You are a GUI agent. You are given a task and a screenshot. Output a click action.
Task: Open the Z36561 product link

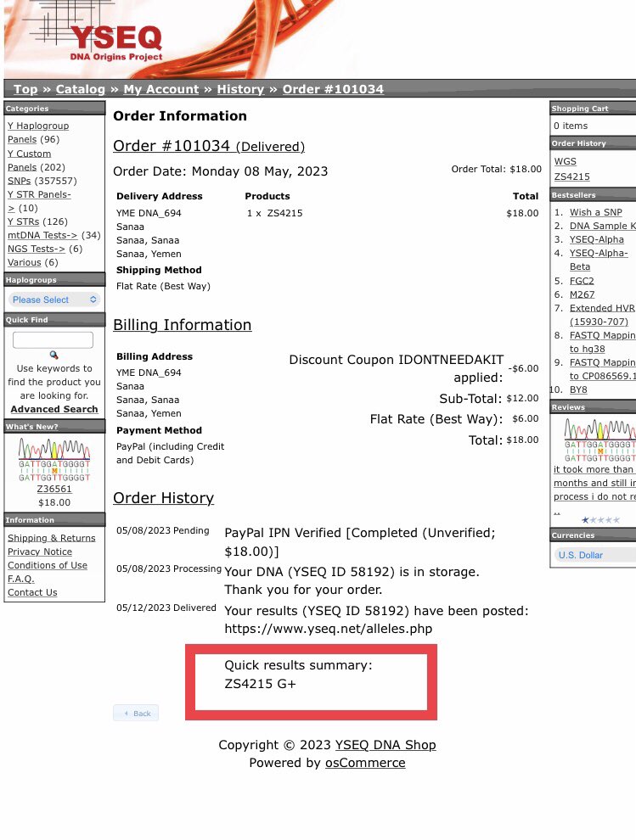click(54, 489)
